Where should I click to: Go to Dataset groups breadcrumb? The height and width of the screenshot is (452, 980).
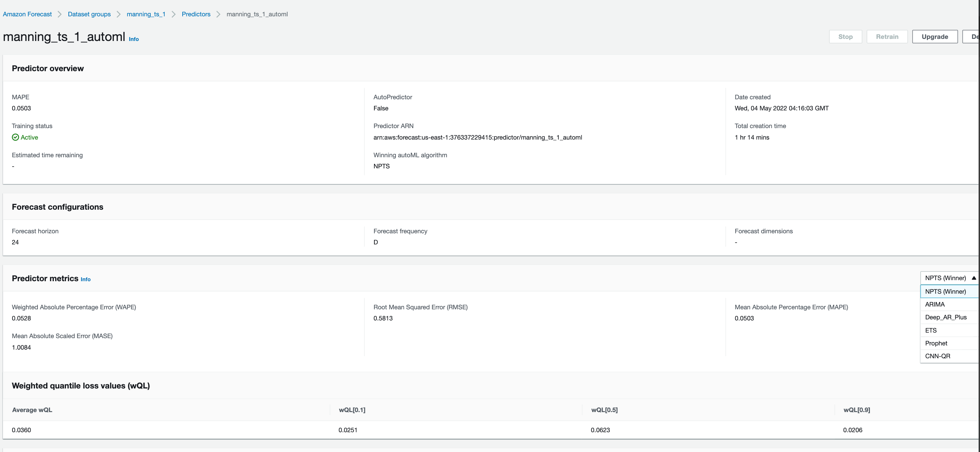coord(89,14)
